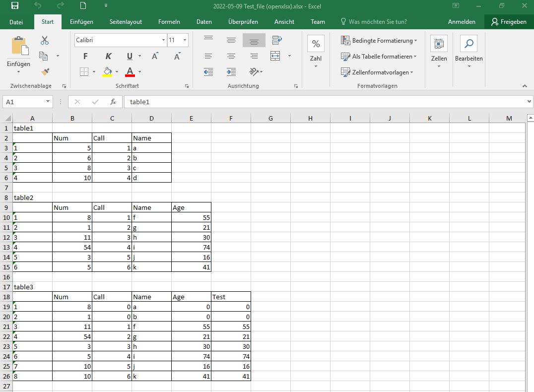Apply red font color A
The height and width of the screenshot is (392, 534).
(x=130, y=72)
